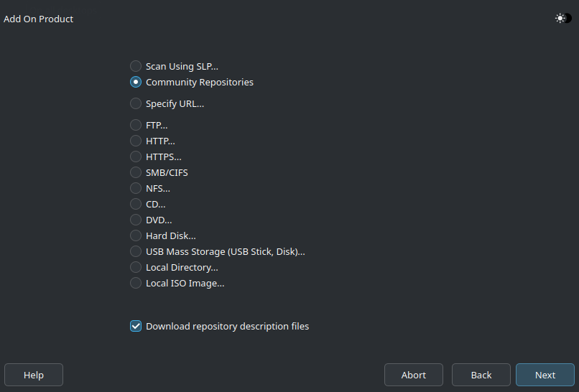Open the Help button
579x392 pixels.
point(34,375)
